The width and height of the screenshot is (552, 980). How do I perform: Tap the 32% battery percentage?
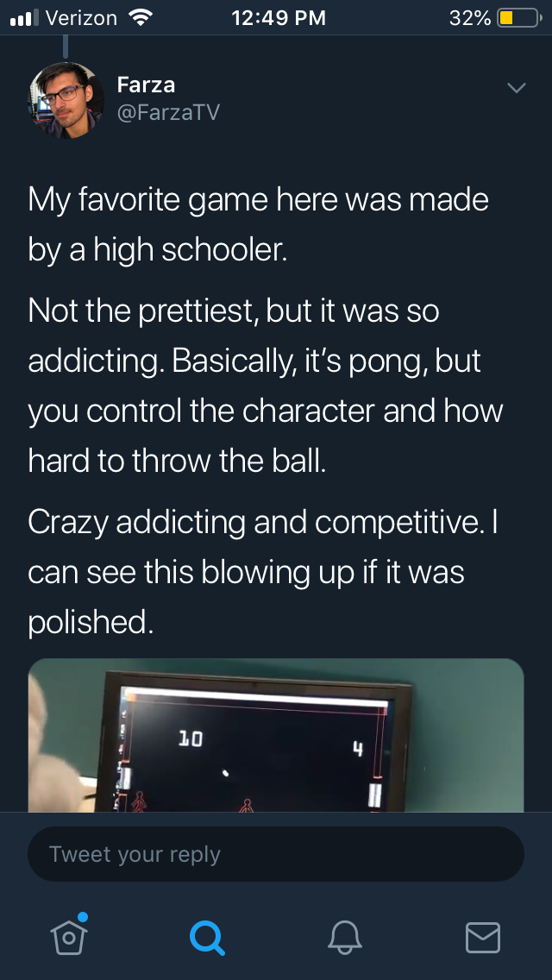pos(470,17)
